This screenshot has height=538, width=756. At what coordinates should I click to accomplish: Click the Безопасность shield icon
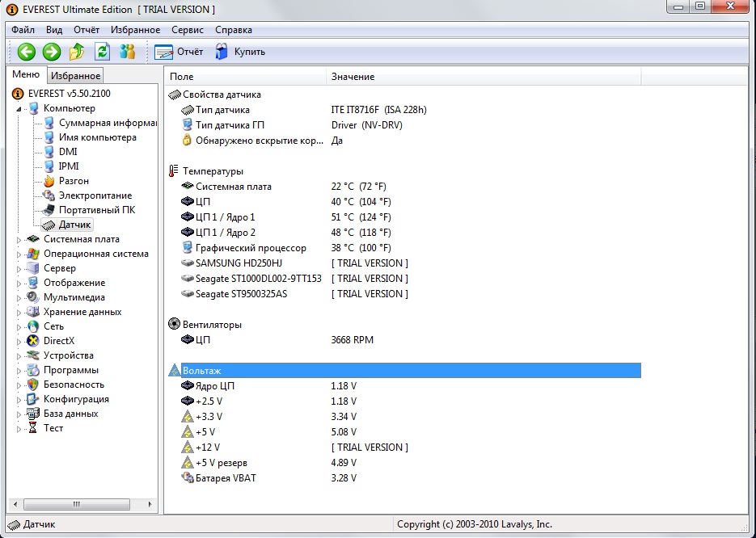click(33, 385)
